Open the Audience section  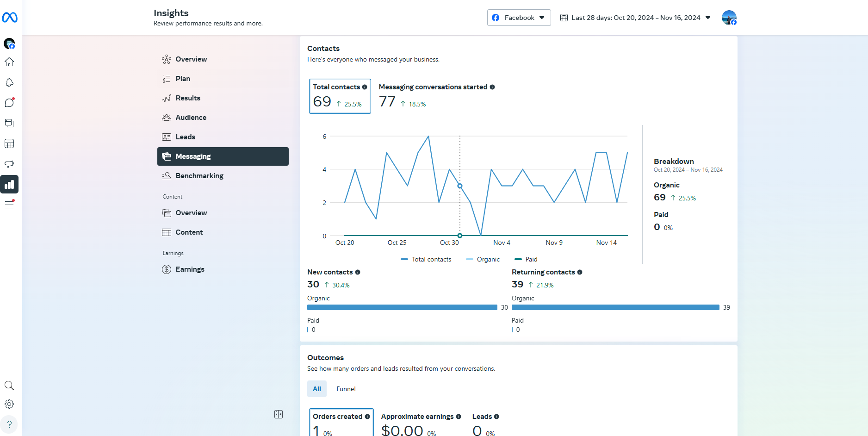point(223,118)
